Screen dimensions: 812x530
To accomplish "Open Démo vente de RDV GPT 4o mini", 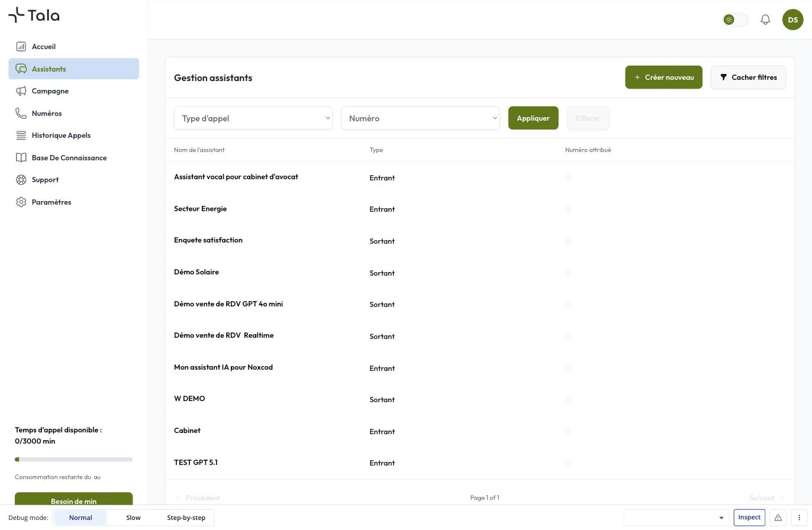I will 228,304.
